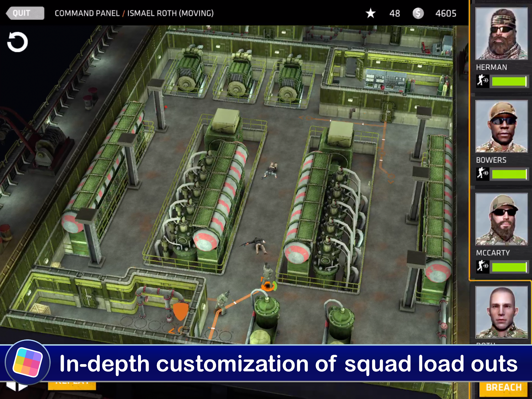The height and width of the screenshot is (399, 532).
Task: Click Bowers' green health bar
Action: pyautogui.click(x=509, y=174)
